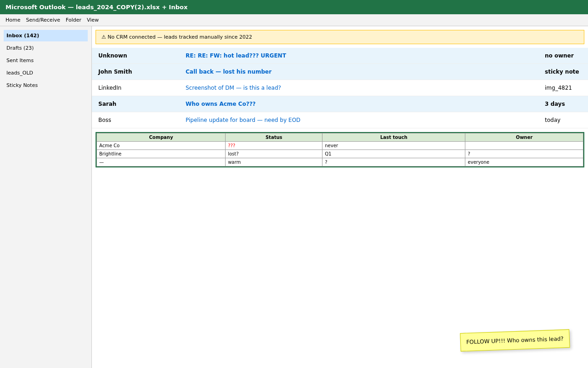
Task: Click the 'img_4821' attachment label
Action: click(x=558, y=88)
